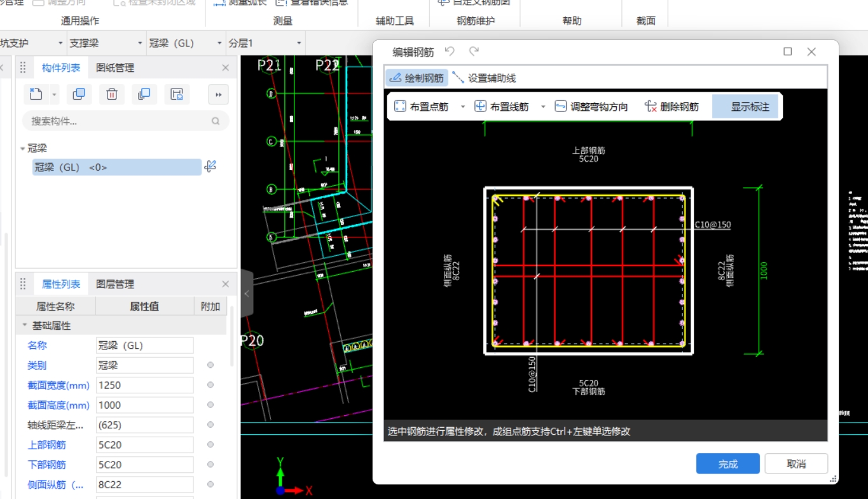Screen dimensions: 868x499
Task: Switch to the 图层管理 tab
Action: pos(115,284)
